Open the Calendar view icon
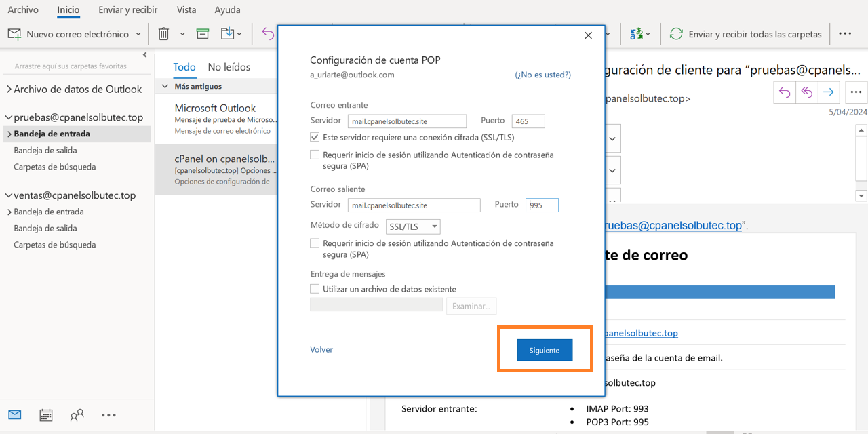The height and width of the screenshot is (434, 868). (46, 415)
